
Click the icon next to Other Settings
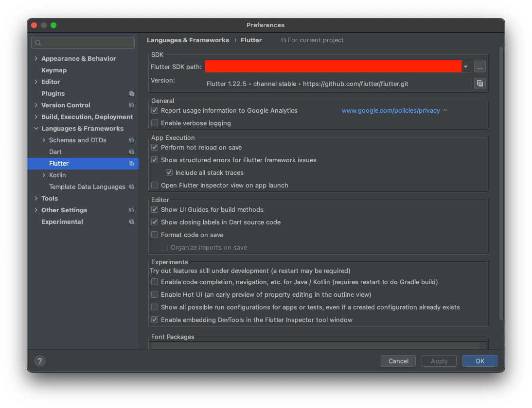pyautogui.click(x=131, y=210)
